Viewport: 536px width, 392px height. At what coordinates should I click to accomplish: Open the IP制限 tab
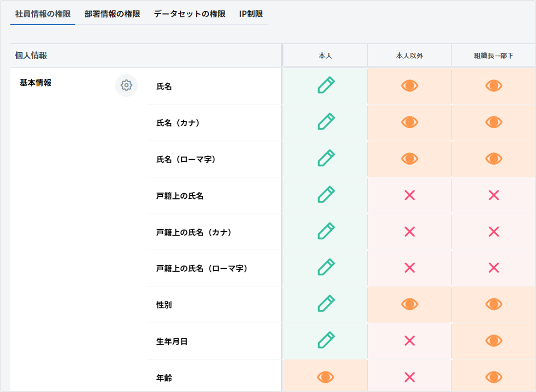(251, 14)
